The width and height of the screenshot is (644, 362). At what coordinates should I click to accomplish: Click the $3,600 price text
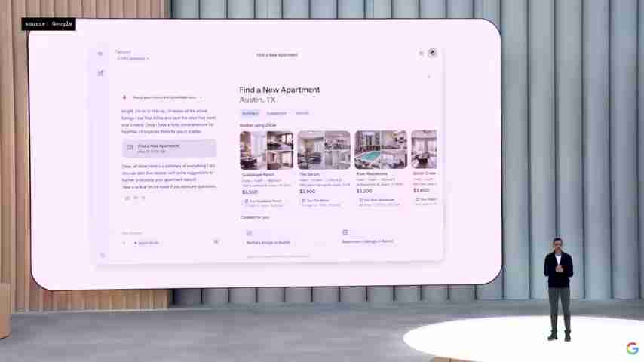(x=422, y=190)
